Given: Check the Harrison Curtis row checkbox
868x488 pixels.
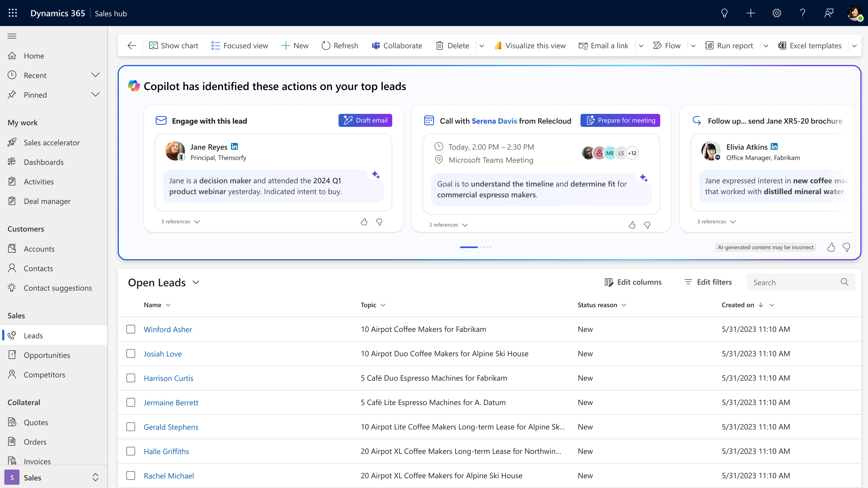Looking at the screenshot, I should 131,378.
